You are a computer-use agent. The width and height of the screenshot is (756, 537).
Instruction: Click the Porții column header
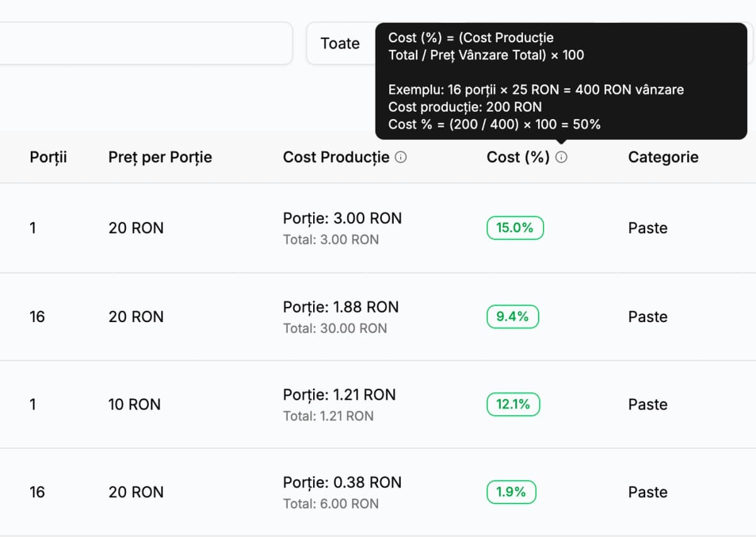48,157
